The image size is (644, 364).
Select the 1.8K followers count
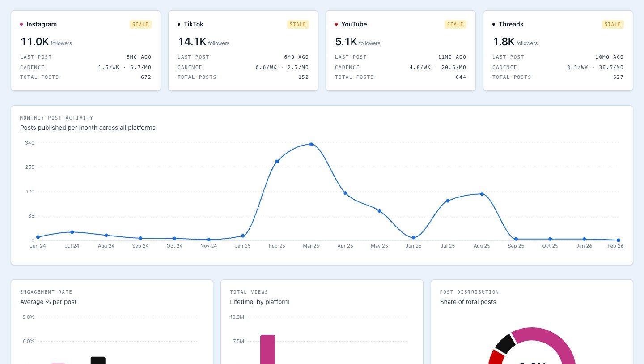click(x=504, y=42)
